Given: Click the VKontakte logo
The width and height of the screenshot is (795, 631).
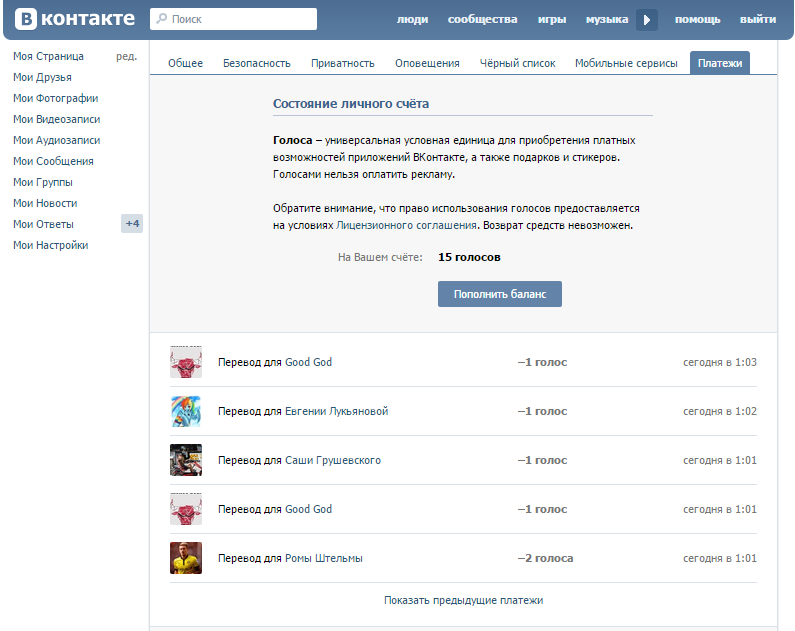Looking at the screenshot, I should point(75,19).
